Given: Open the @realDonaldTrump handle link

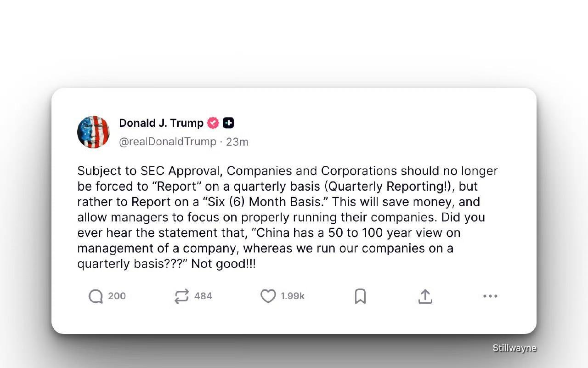Looking at the screenshot, I should pos(167,142).
